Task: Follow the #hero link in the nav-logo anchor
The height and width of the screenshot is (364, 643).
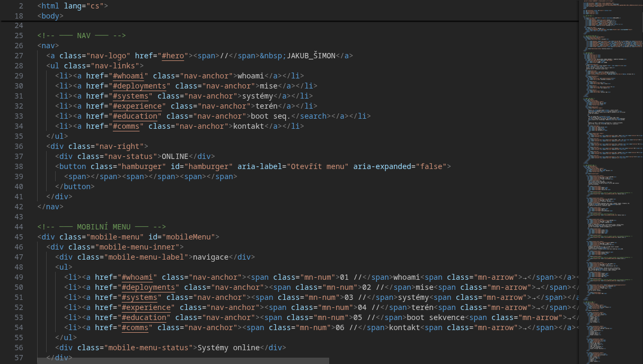Action: (173, 55)
